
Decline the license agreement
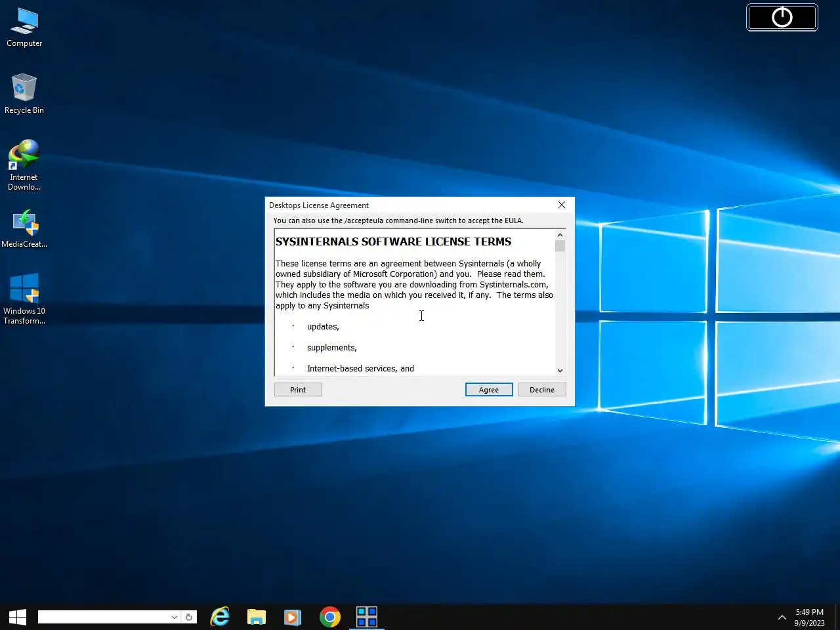tap(542, 390)
